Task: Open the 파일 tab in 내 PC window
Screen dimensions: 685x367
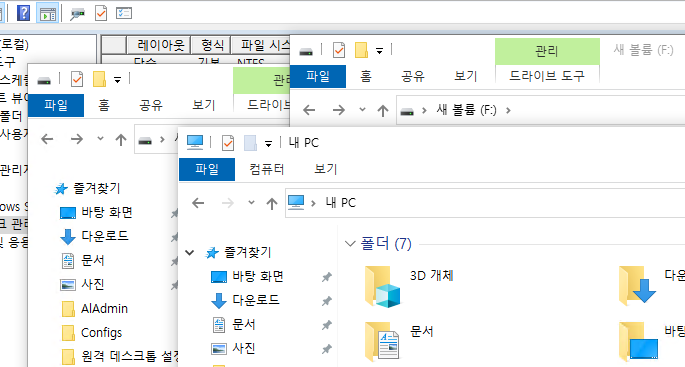Action: click(207, 169)
